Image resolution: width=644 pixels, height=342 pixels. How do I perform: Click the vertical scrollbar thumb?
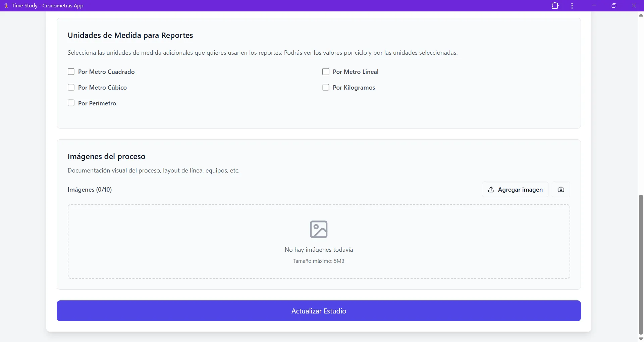pyautogui.click(x=641, y=264)
